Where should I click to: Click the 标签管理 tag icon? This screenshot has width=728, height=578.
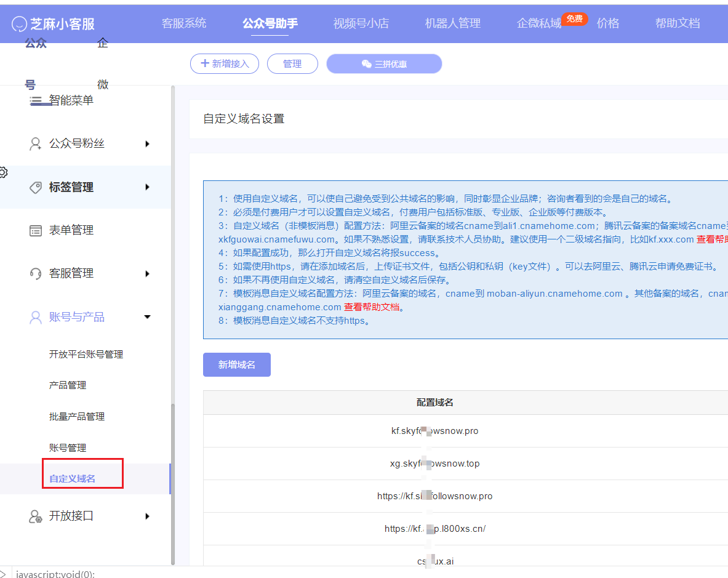coord(36,188)
